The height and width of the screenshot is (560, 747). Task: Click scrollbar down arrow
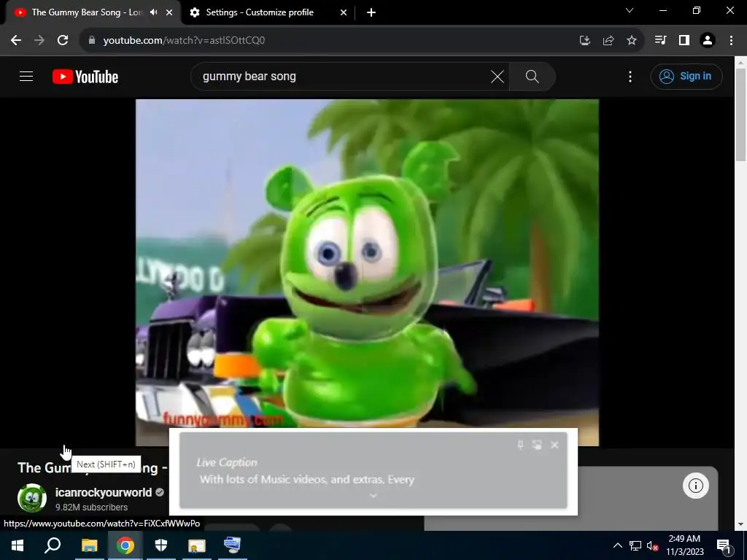pyautogui.click(x=741, y=524)
